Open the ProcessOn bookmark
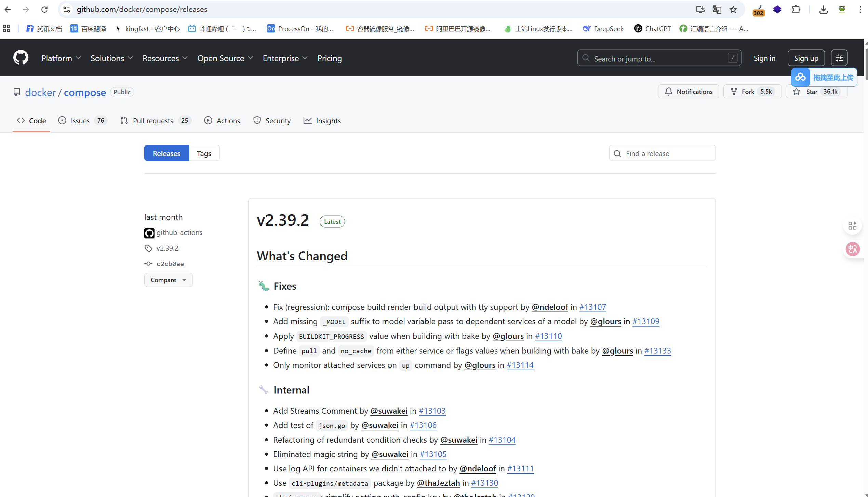This screenshot has height=497, width=868. pyautogui.click(x=300, y=29)
